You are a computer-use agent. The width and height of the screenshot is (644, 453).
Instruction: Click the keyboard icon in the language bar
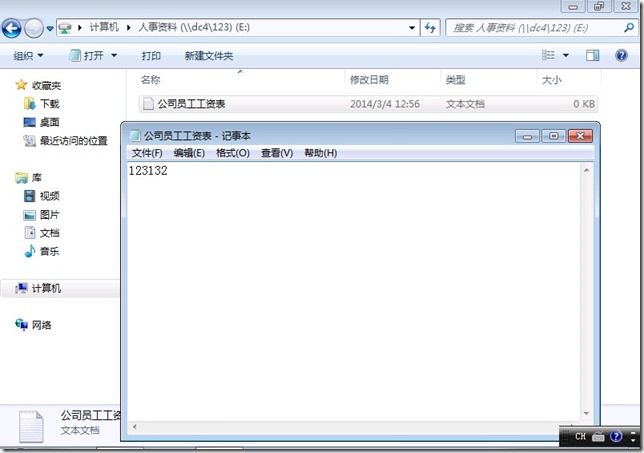598,437
